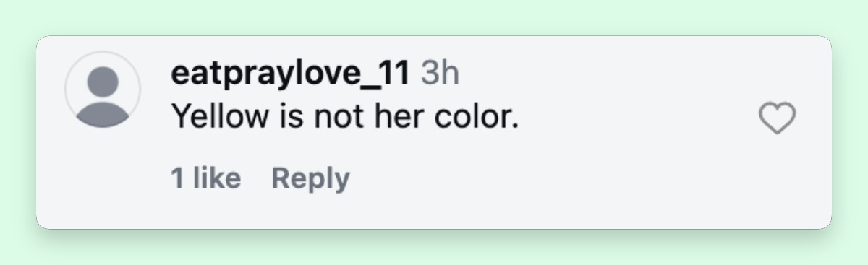
Task: Click the word "Yellow" in the comment
Action: (x=213, y=116)
